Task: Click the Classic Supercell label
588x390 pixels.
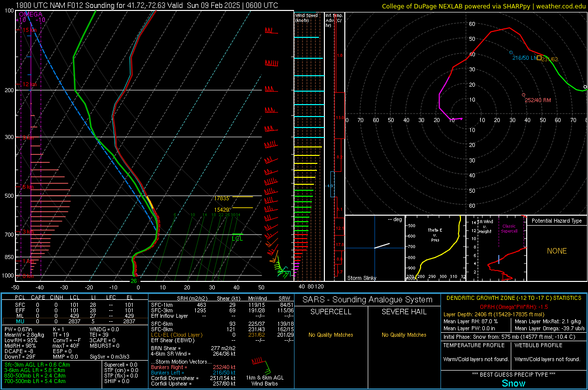Action: pos(509,229)
